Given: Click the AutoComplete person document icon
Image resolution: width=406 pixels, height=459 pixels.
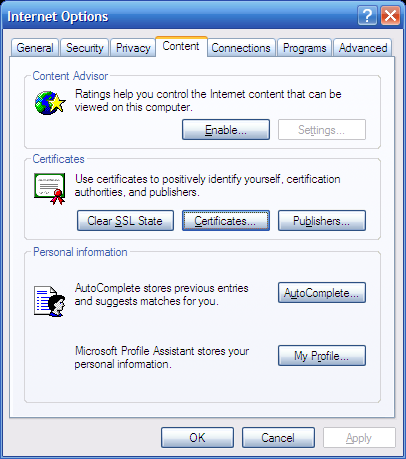Looking at the screenshot, I should (50, 301).
